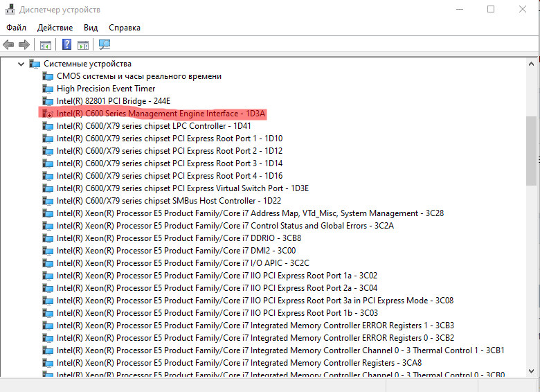Screen dimensions: 540x392
Task: Click the scrollbar up arrow
Action: 531,64
